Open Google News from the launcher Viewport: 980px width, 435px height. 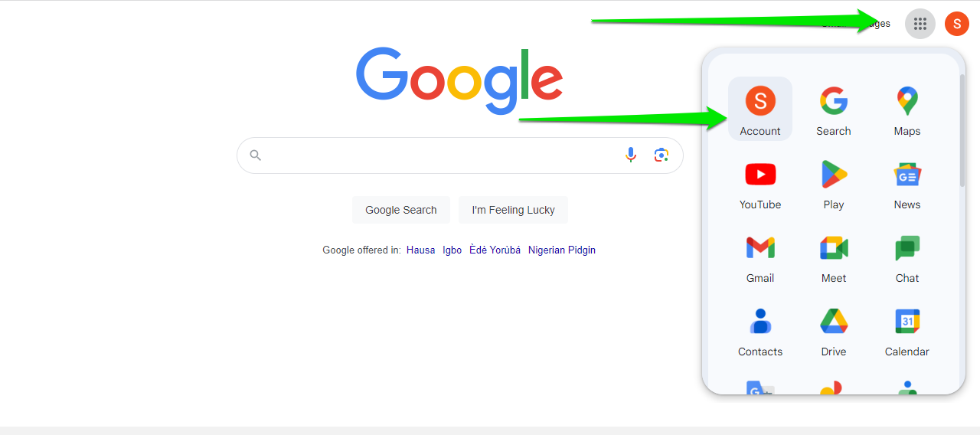coord(907,182)
